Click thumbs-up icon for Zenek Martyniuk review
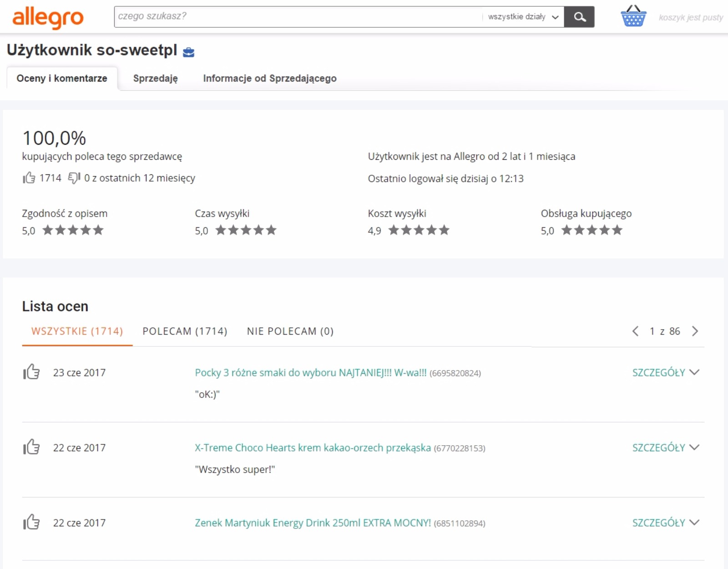Image resolution: width=728 pixels, height=569 pixels. pyautogui.click(x=31, y=523)
